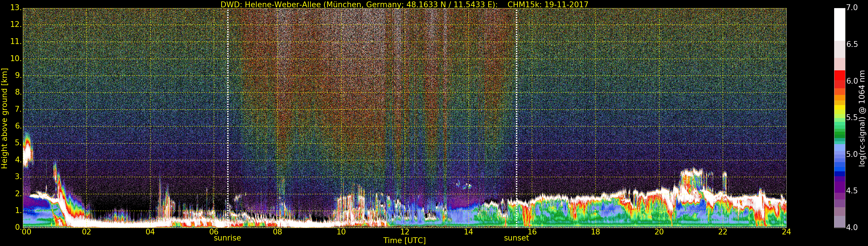Click the 'Time [UTC]' axis label
Image resolution: width=868 pixels, height=246 pixels.
point(404,241)
